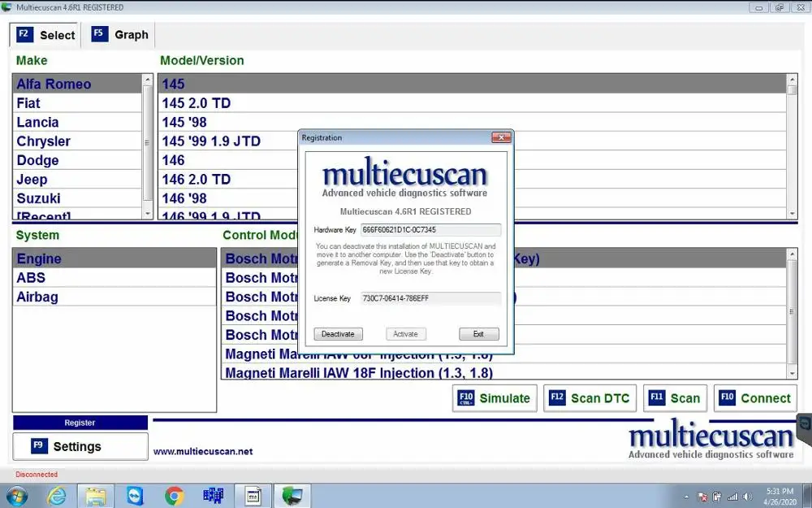Switch to the Graph tab
Screen dimensions: 812x508
(x=119, y=34)
